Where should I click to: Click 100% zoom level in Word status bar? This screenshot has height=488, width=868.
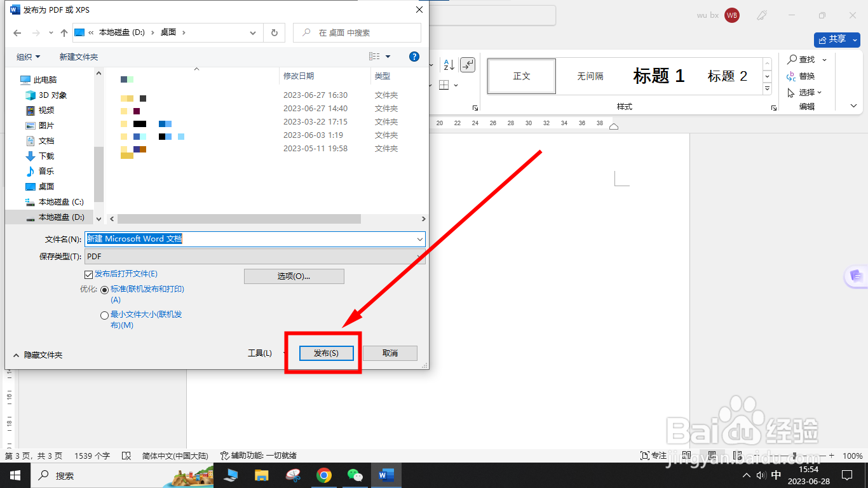[852, 456]
